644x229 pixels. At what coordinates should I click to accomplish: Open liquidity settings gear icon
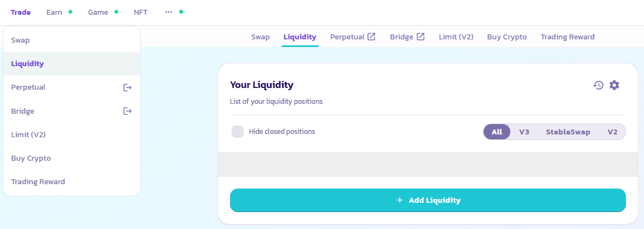tap(614, 85)
